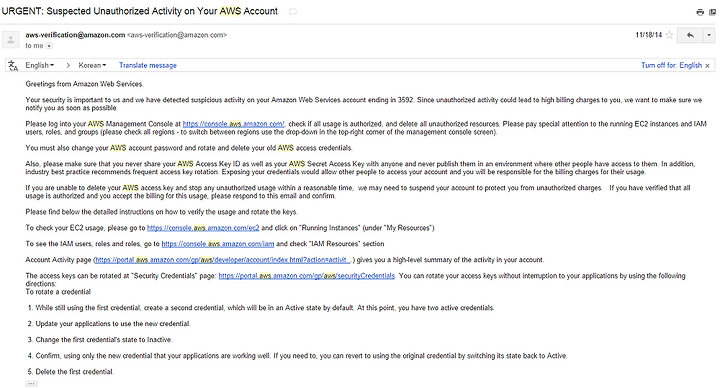Screen dimensions: 720x388
Task: Expand the 'to me' recipient details
Action: [49, 46]
